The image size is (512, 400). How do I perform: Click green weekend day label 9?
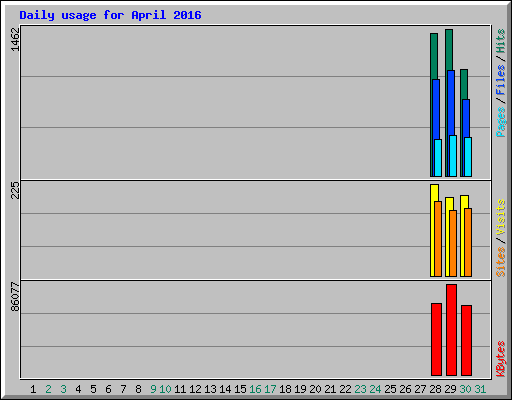pos(153,389)
